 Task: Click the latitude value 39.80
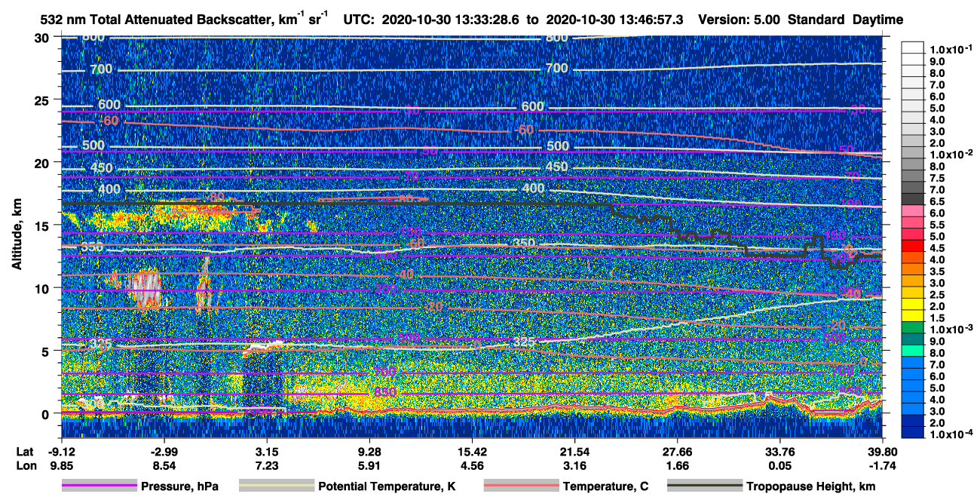click(x=882, y=451)
